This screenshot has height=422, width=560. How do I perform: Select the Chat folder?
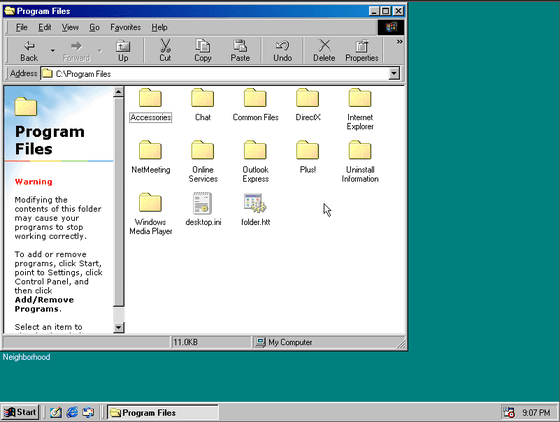point(202,105)
